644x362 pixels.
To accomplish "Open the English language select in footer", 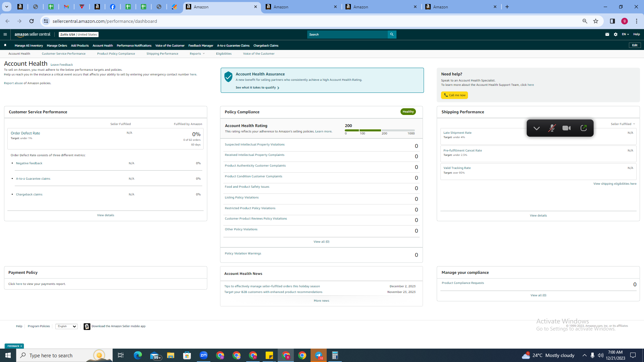I will pos(66,326).
